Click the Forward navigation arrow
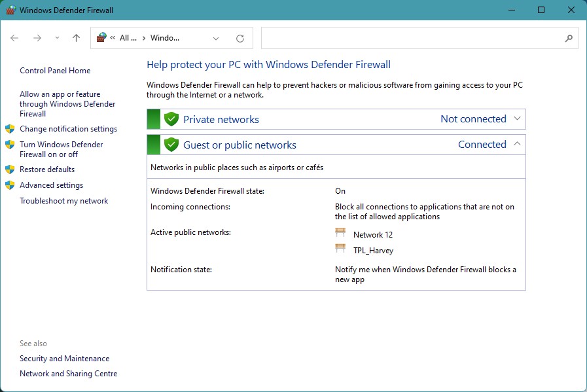 (x=37, y=38)
